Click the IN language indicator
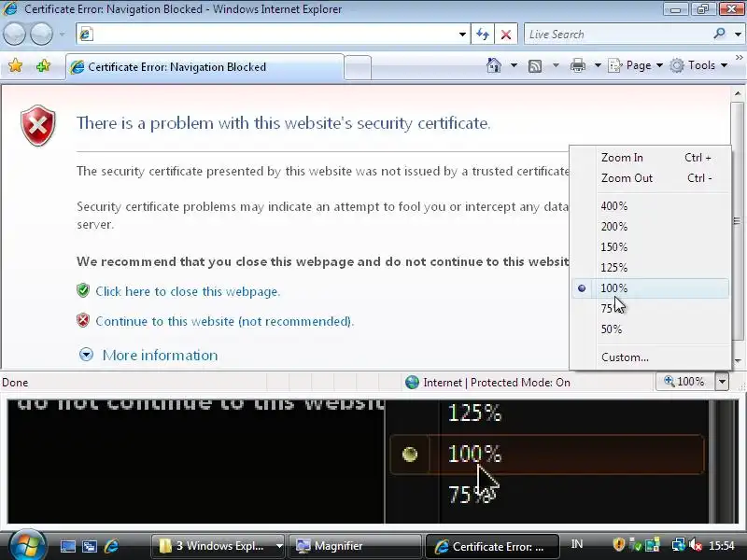 point(576,544)
